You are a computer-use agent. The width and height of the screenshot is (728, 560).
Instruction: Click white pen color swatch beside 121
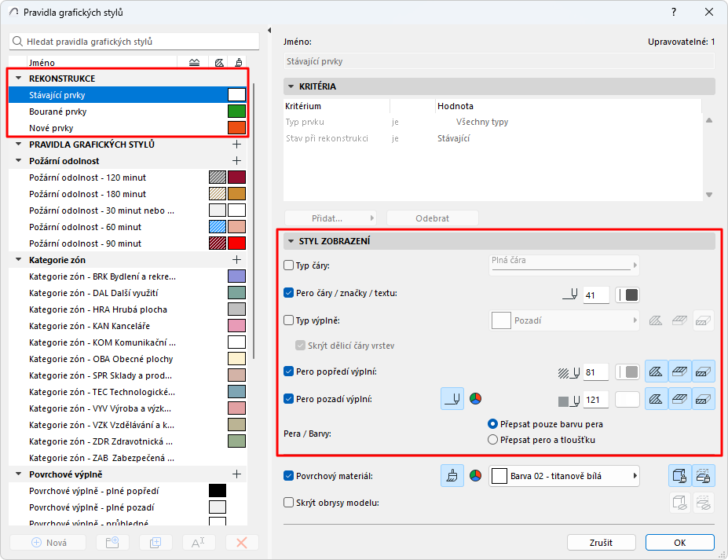(627, 399)
